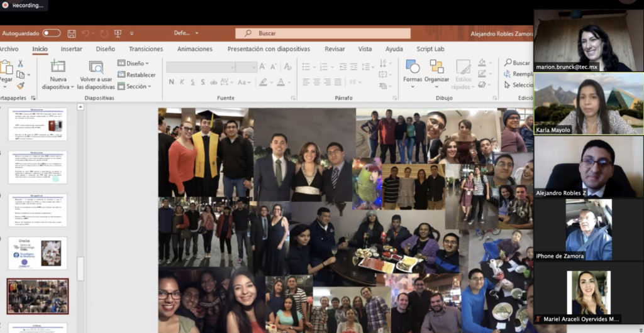The width and height of the screenshot is (644, 333).
Task: Open the Ayuda tab
Action: click(x=394, y=49)
